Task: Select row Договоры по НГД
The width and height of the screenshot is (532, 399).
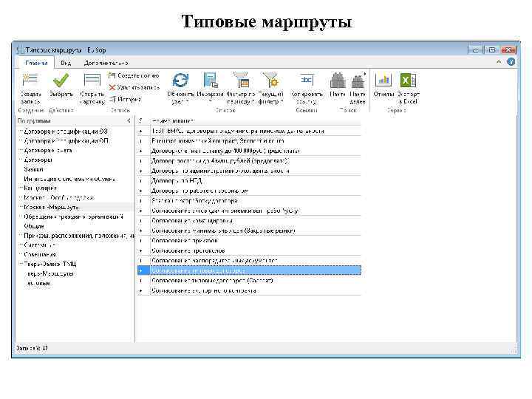Action: click(250, 181)
